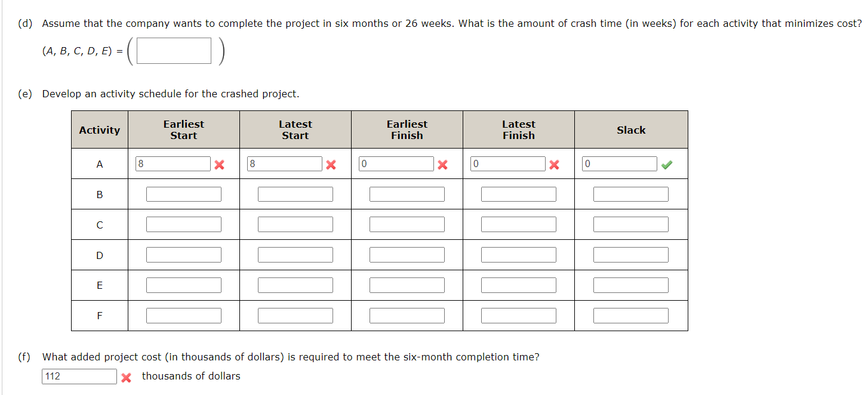This screenshot has width=868, height=395.
Task: Click Activity A's Earliest Finish field showing 0
Action: [396, 163]
